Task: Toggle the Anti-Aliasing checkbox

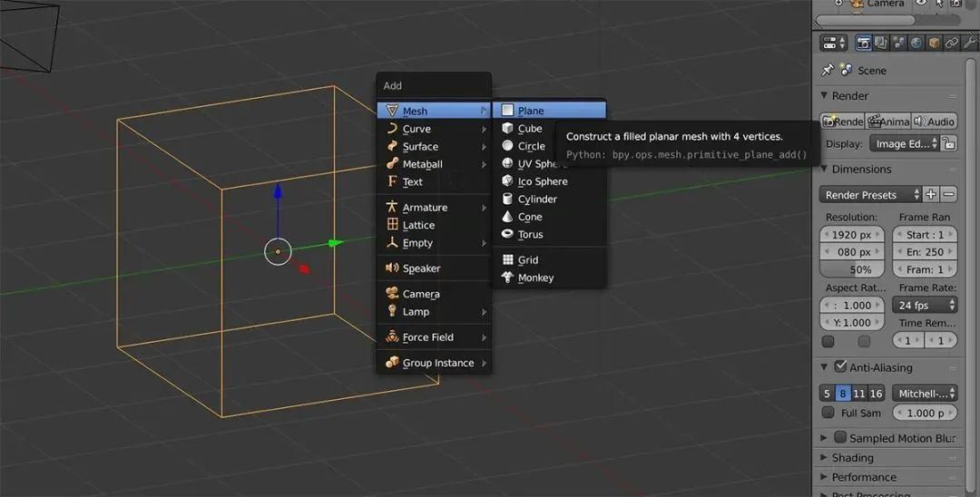Action: coord(840,366)
